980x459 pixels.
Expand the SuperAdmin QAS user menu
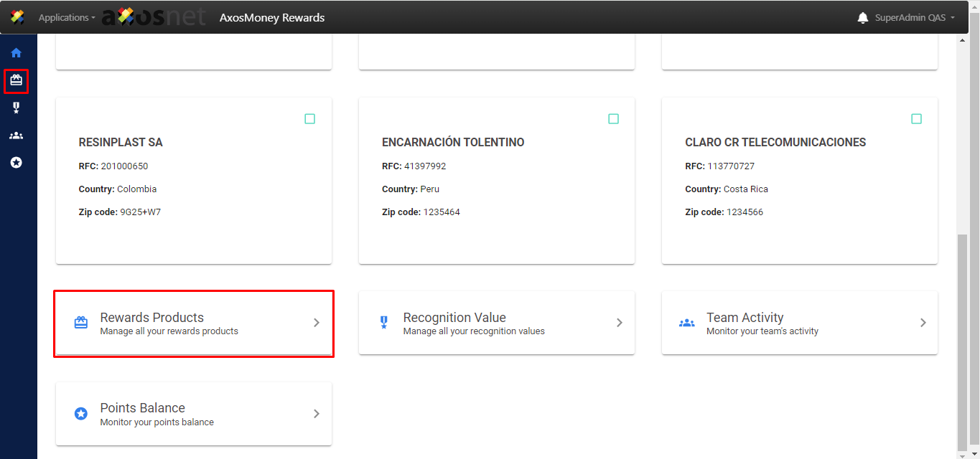pos(914,17)
